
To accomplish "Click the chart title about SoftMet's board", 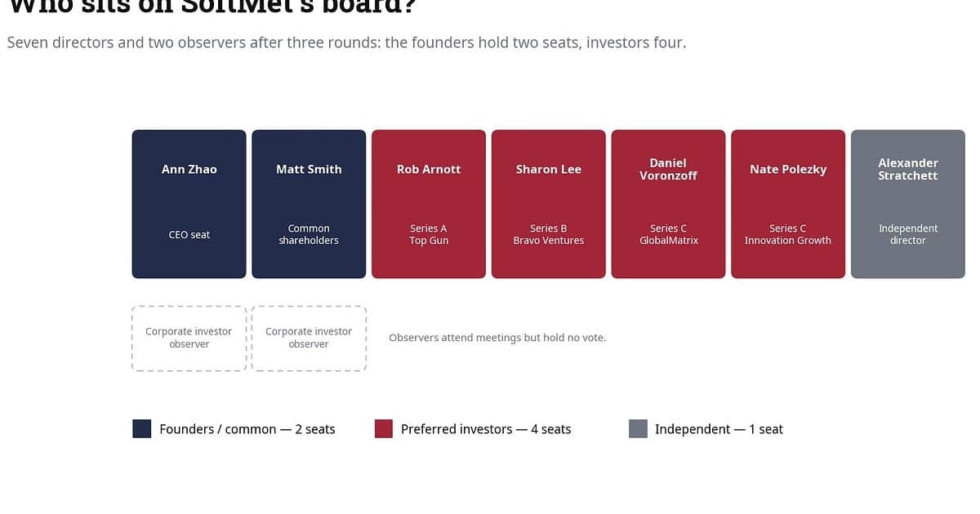I will pos(212,7).
